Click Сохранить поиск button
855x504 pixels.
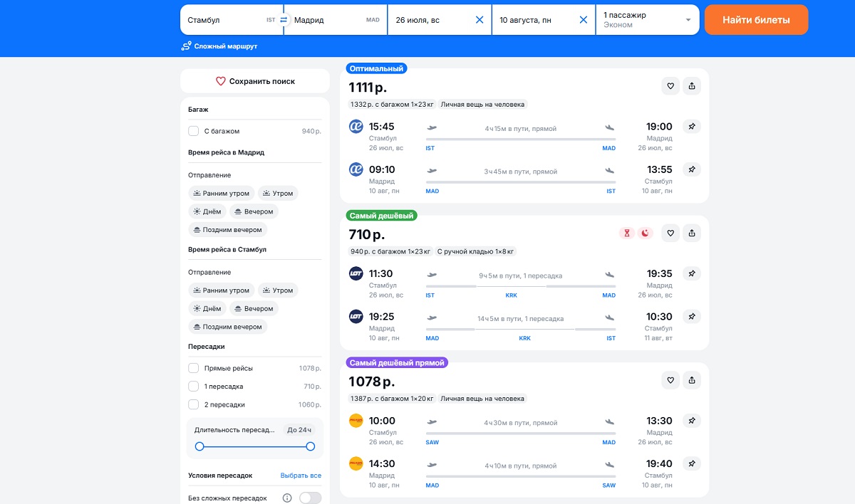(x=255, y=81)
